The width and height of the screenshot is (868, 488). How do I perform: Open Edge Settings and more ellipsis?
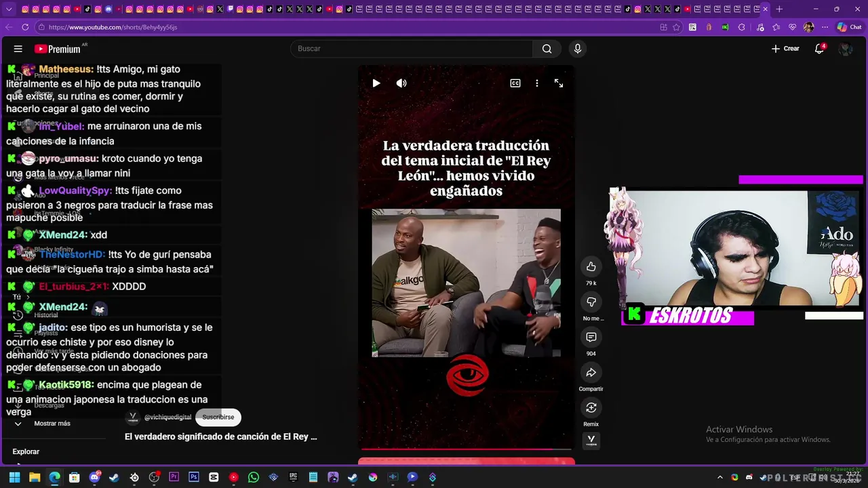point(825,27)
